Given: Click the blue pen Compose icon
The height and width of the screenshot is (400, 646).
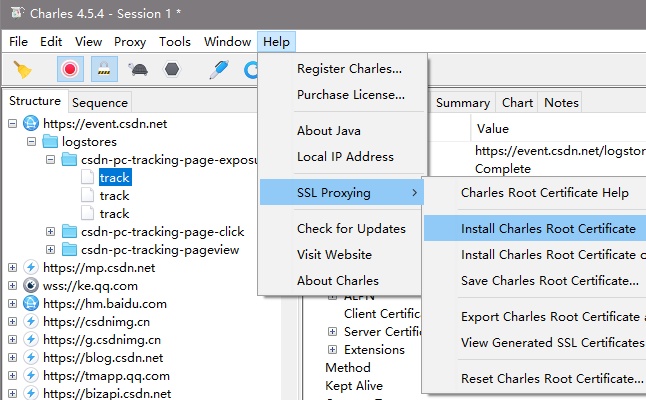Looking at the screenshot, I should (x=219, y=69).
